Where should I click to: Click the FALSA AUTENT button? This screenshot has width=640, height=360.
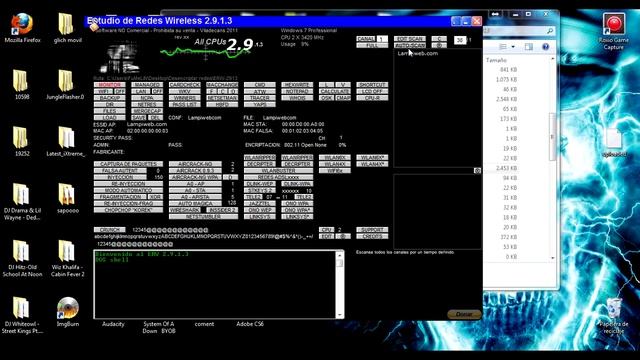120,171
